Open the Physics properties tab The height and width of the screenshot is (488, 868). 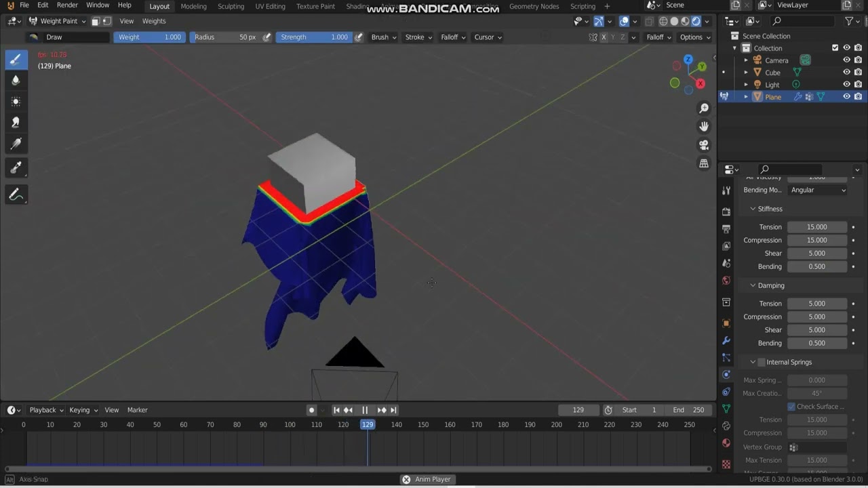tap(726, 374)
